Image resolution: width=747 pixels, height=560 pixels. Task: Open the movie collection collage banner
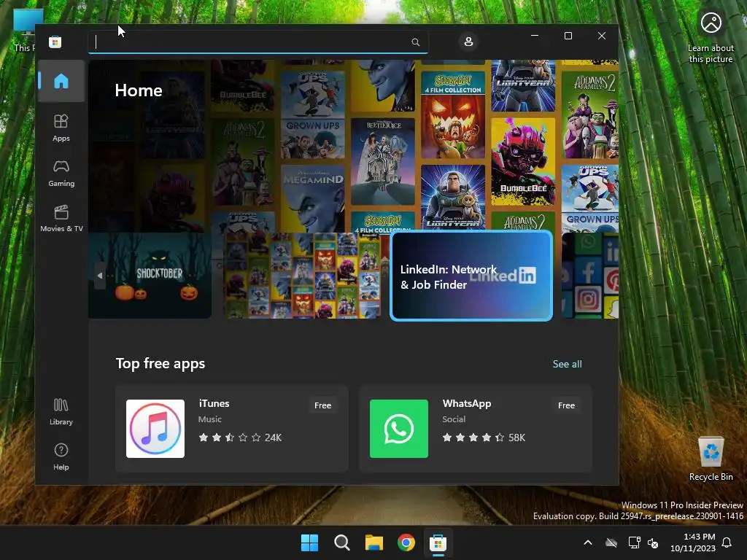coord(302,275)
